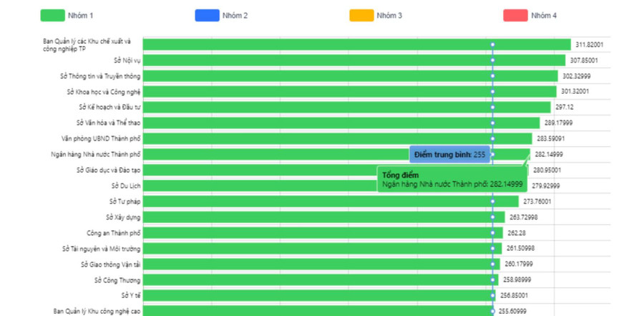
Task: Click the average point on the Sở Nội vụ row
Action: (x=492, y=60)
